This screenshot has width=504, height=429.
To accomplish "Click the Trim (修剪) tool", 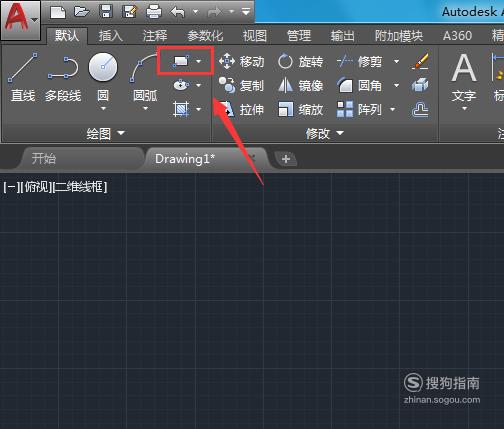I will click(x=359, y=62).
